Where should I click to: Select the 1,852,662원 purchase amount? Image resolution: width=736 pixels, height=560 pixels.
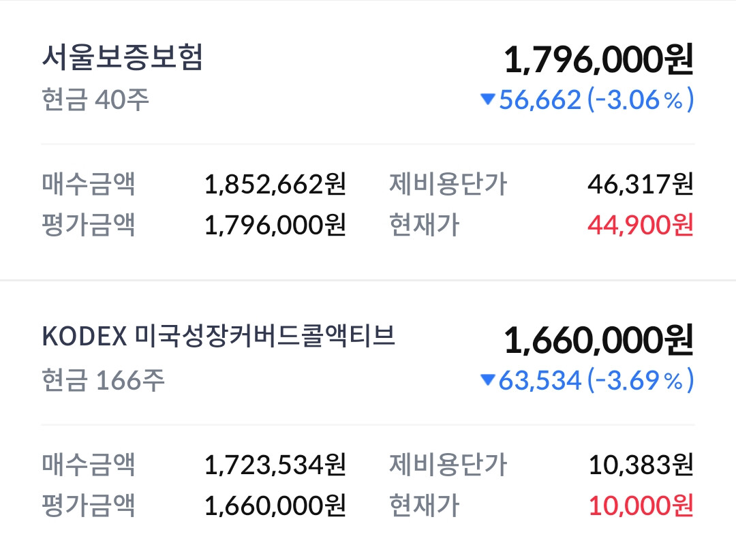[275, 184]
